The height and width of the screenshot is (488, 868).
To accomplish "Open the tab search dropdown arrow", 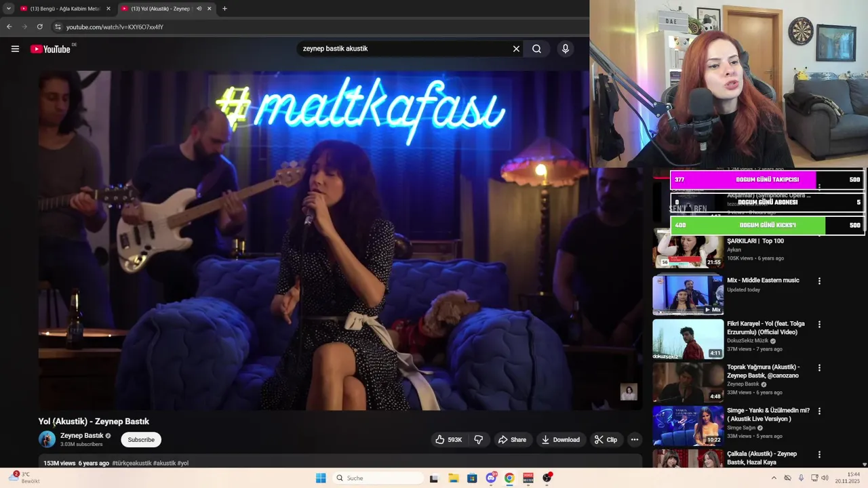I will click(8, 9).
